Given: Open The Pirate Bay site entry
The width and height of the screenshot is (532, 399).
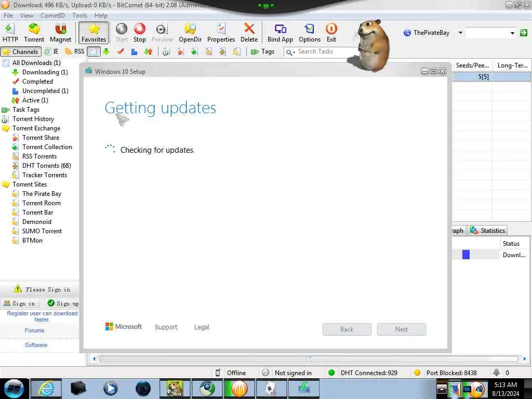Looking at the screenshot, I should pyautogui.click(x=42, y=194).
